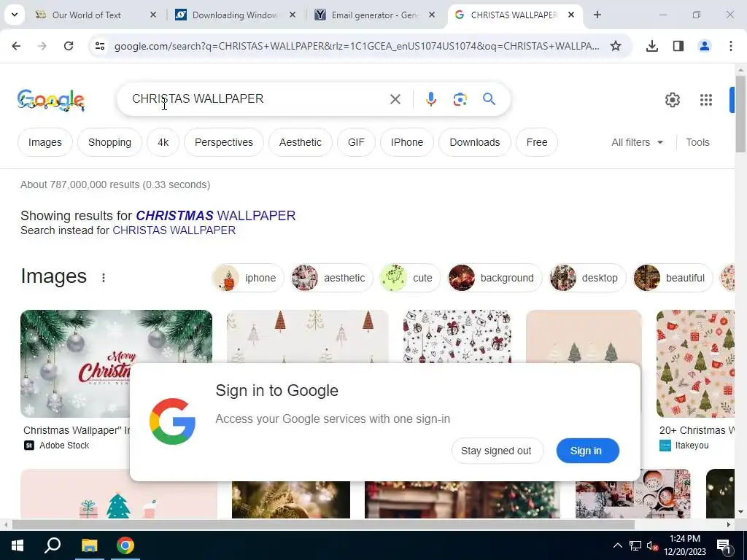Filter results by Images
This screenshot has width=747, height=560.
[x=44, y=142]
